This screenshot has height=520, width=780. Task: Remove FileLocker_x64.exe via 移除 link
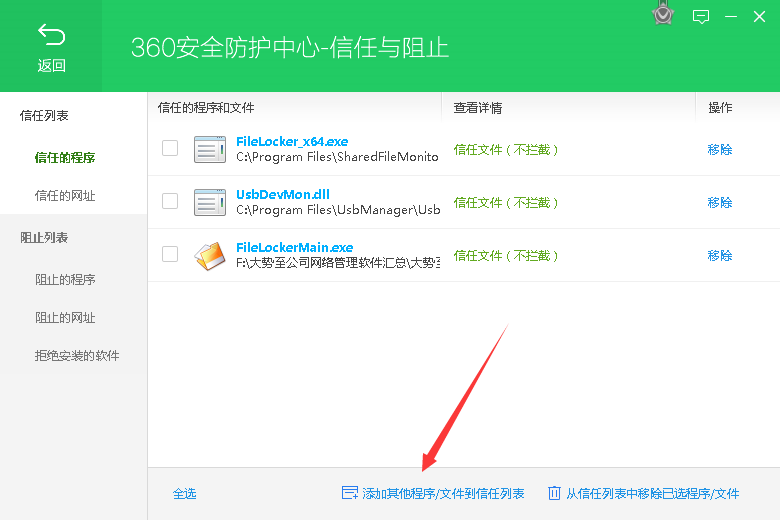[720, 150]
